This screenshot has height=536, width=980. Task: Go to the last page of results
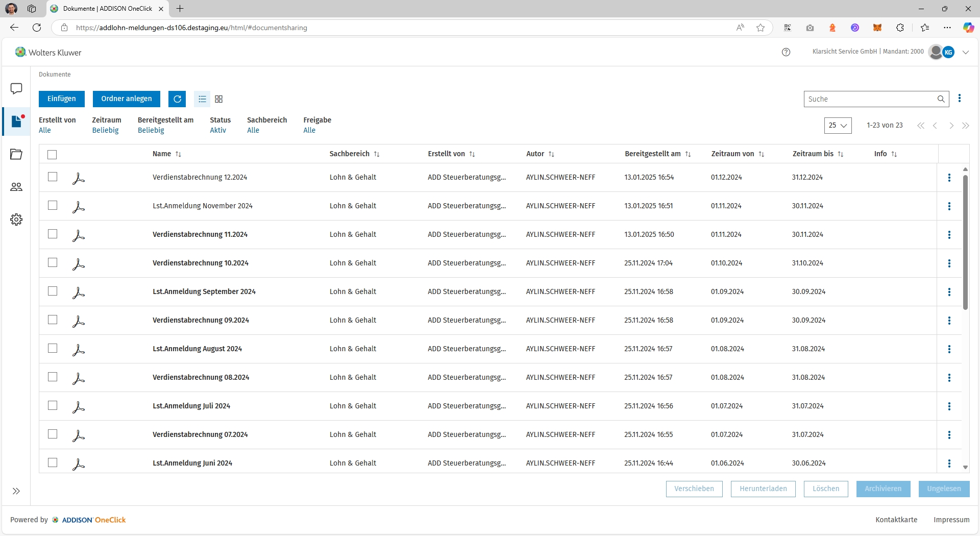[966, 126]
